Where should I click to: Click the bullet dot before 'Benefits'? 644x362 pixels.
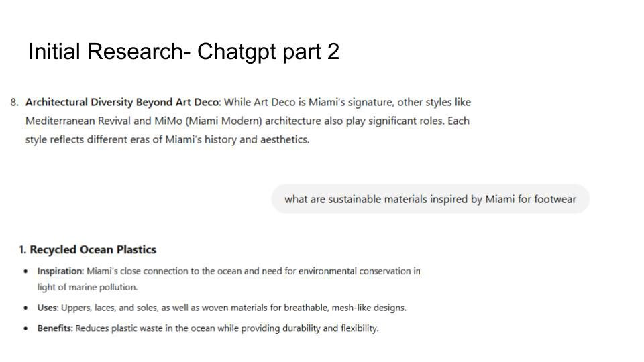(x=26, y=328)
